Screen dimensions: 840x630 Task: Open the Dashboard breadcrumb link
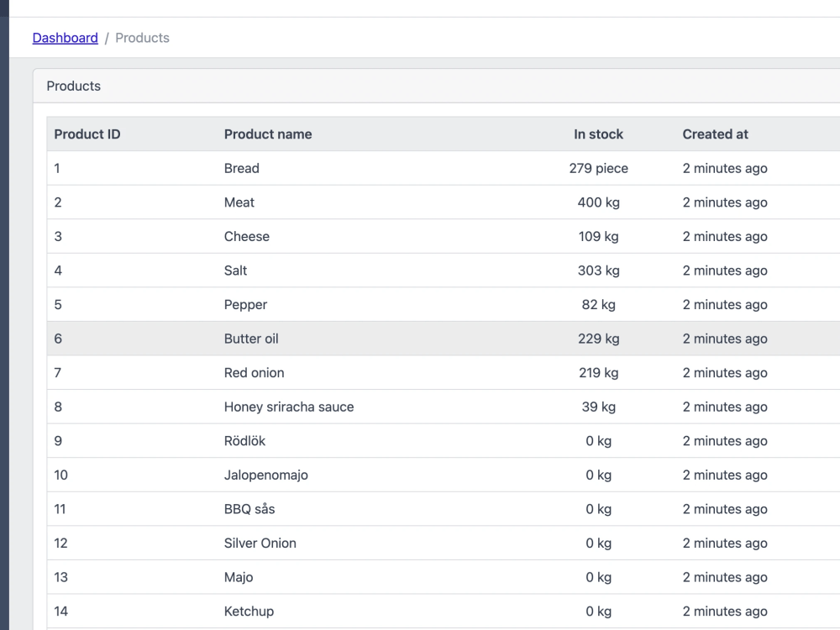(x=65, y=38)
